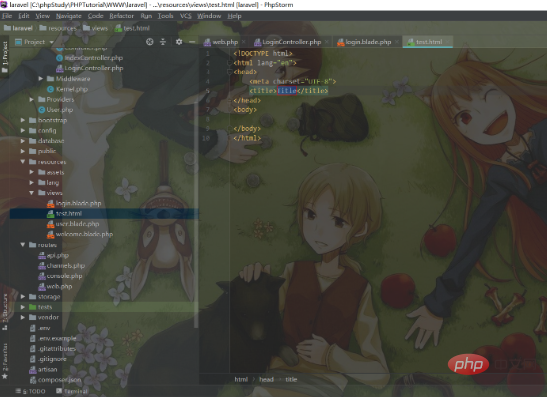Collapse the resources folder
Screen dimensions: 547x397
(23, 162)
